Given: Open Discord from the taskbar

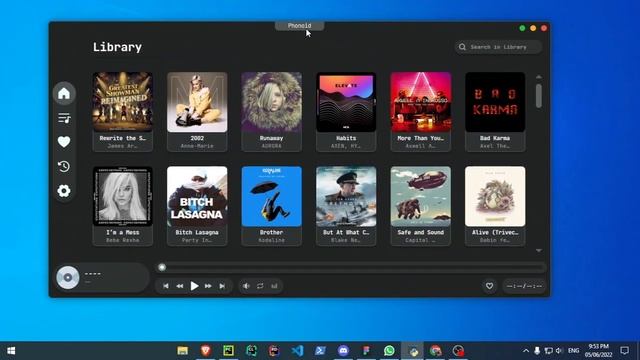Looking at the screenshot, I should (x=343, y=351).
